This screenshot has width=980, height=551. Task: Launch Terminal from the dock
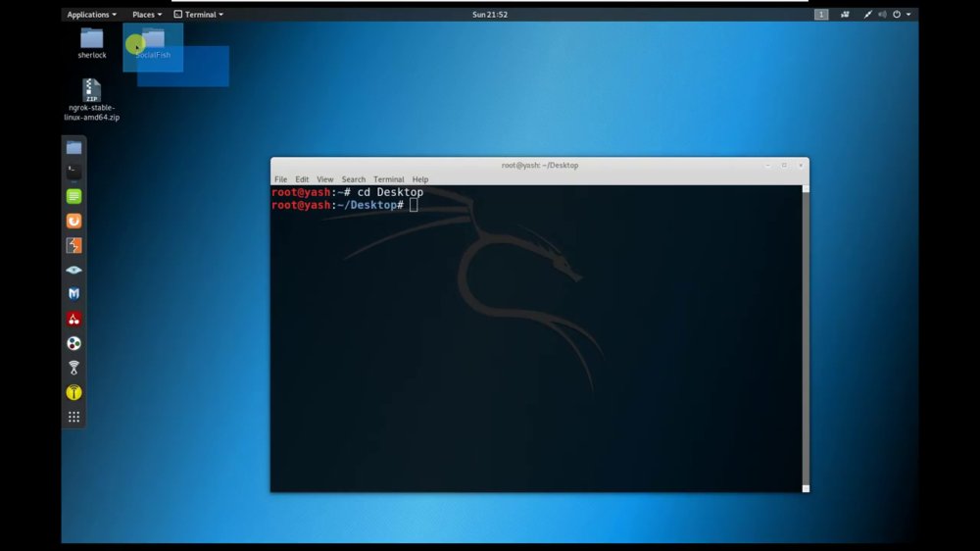[73, 172]
